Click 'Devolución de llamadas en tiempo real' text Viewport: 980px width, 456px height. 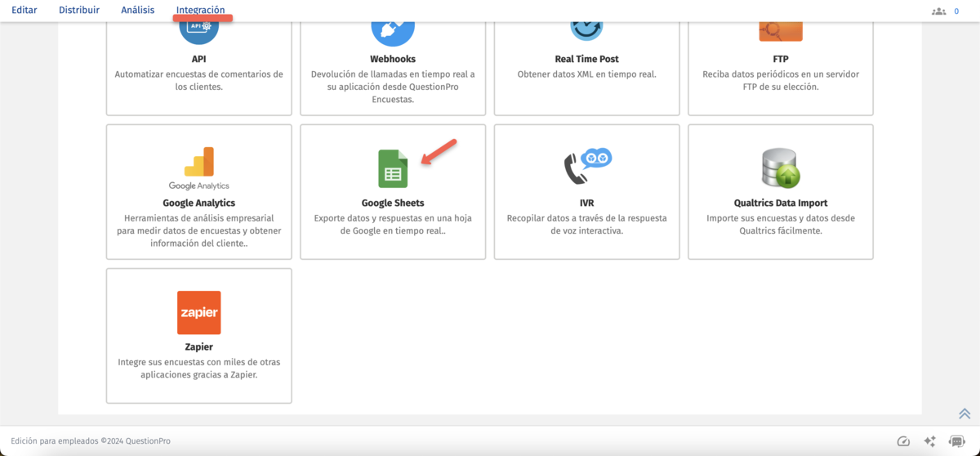(393, 87)
